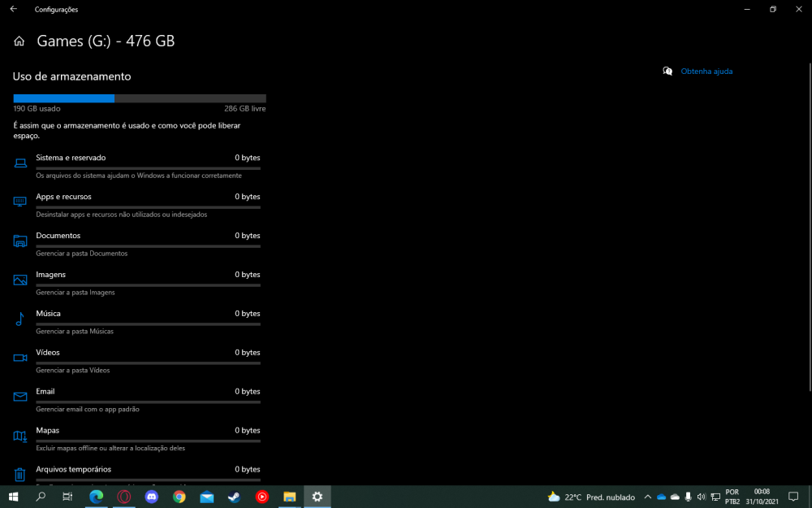Open the Windows Start menu
The height and width of the screenshot is (508, 812).
tap(13, 497)
